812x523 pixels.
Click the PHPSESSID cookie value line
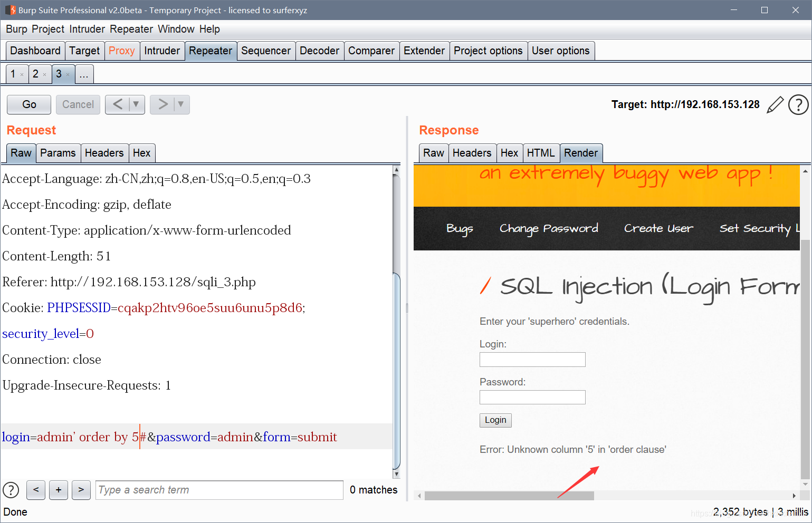[x=154, y=308]
